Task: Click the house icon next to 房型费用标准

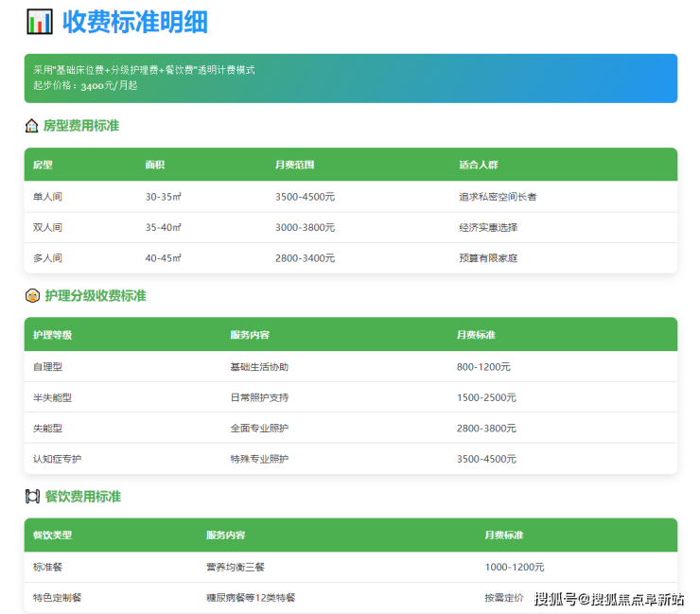Action: pos(32,126)
